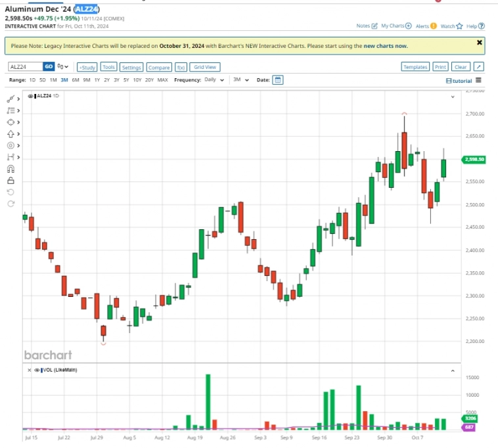Remove the VOL study with x
Image resolution: width=498 pixels, height=448 pixels.
pyautogui.click(x=29, y=371)
